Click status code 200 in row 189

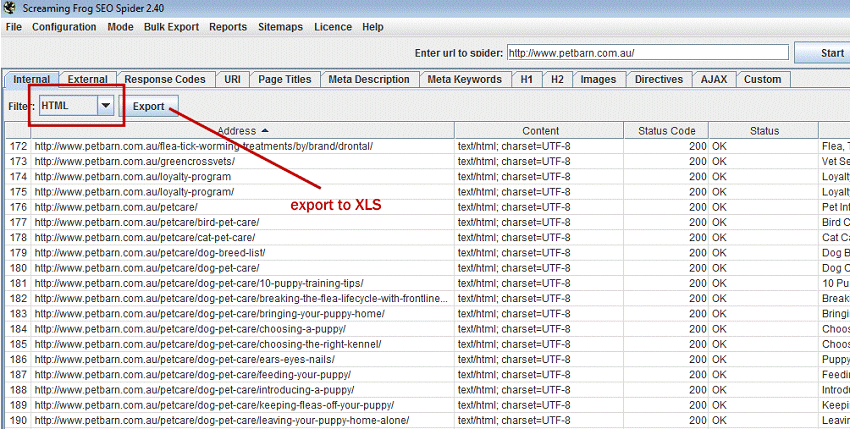point(698,405)
